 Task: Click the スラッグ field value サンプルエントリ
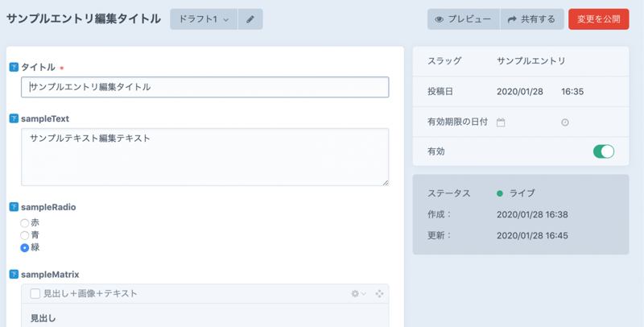coord(531,61)
